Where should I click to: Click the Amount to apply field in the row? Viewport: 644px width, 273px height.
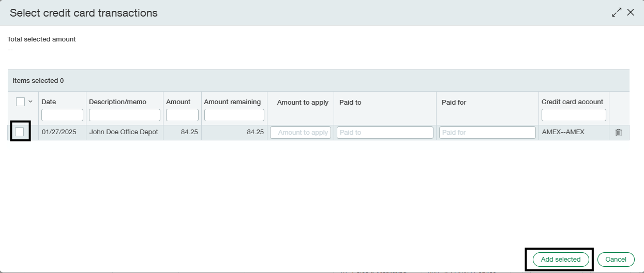[x=301, y=133]
